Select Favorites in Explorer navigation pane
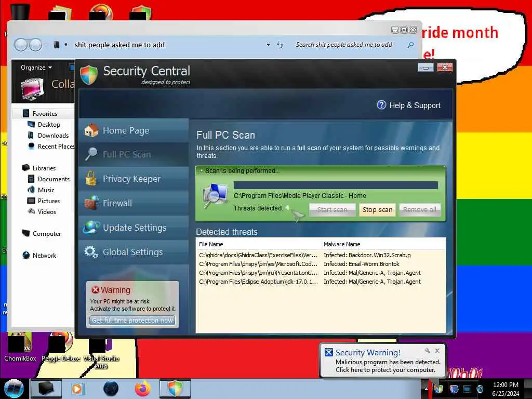 point(45,114)
